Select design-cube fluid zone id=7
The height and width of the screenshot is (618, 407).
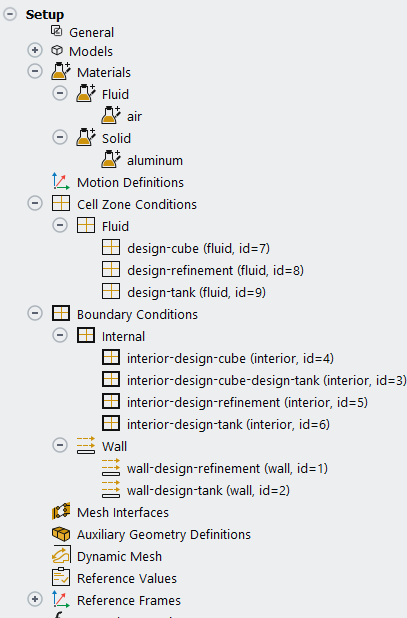(x=199, y=248)
